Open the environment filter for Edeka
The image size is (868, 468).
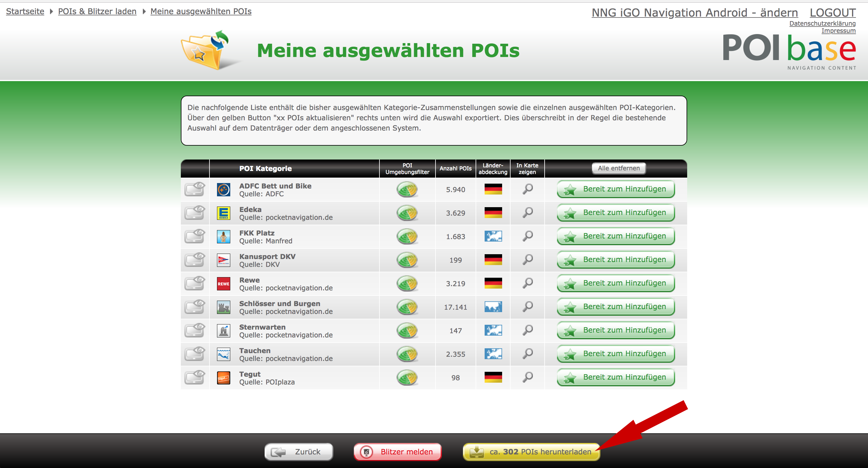(x=407, y=213)
